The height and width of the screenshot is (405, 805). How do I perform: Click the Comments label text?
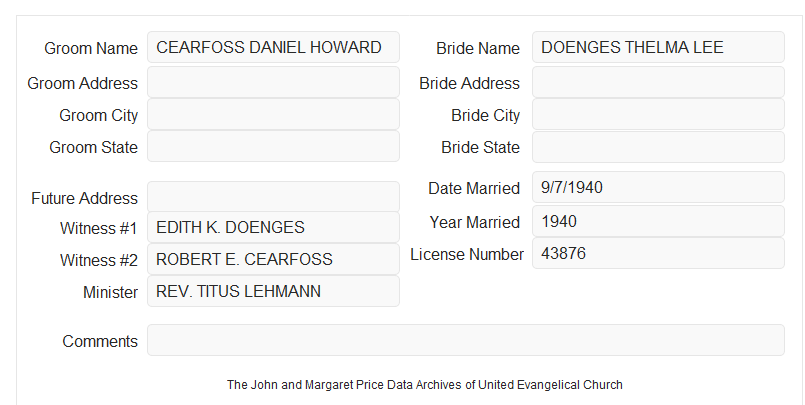[100, 341]
